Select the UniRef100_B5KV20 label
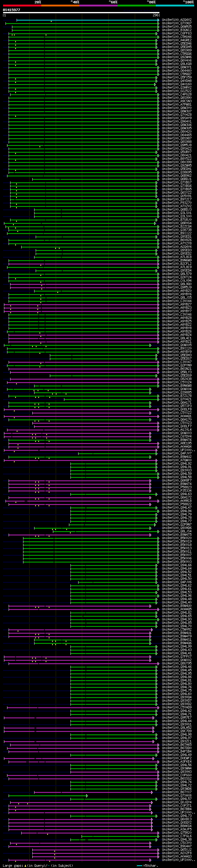This screenshot has height=868, width=197. click(x=177, y=538)
